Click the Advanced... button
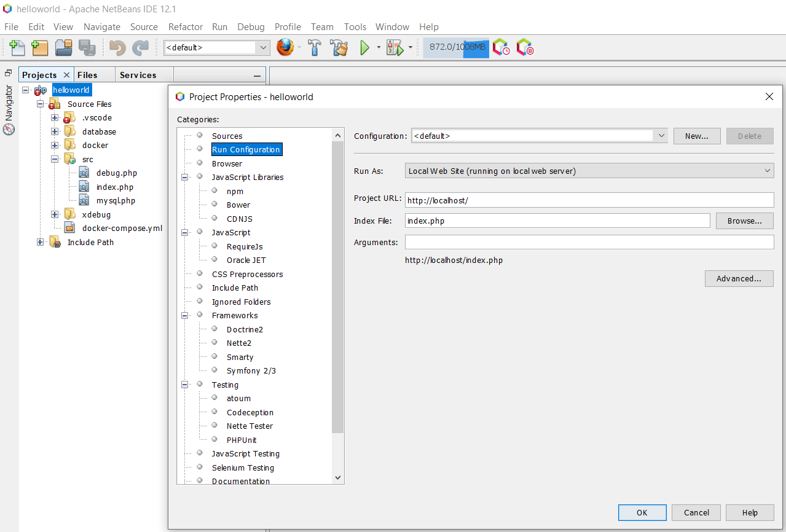This screenshot has width=786, height=532. (x=739, y=278)
